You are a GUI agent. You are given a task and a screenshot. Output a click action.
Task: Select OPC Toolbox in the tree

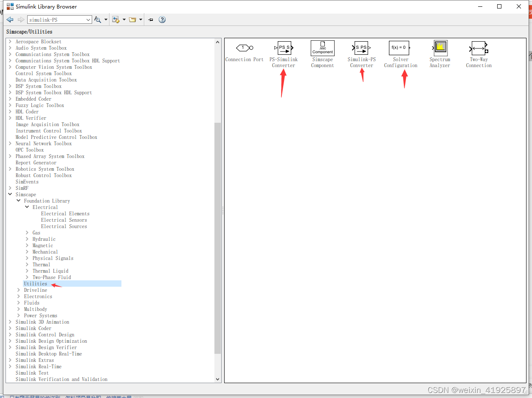30,150
